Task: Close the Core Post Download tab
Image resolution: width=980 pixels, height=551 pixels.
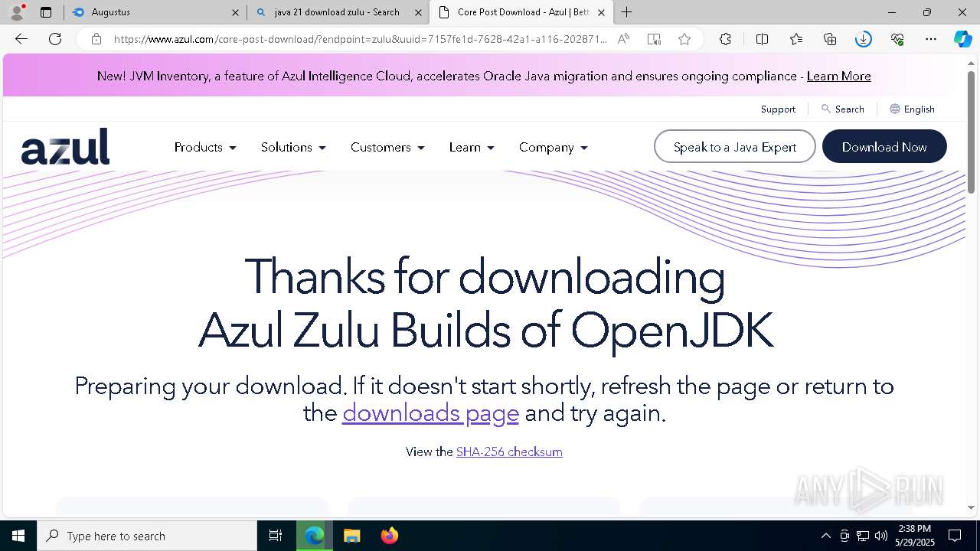Action: (x=601, y=12)
